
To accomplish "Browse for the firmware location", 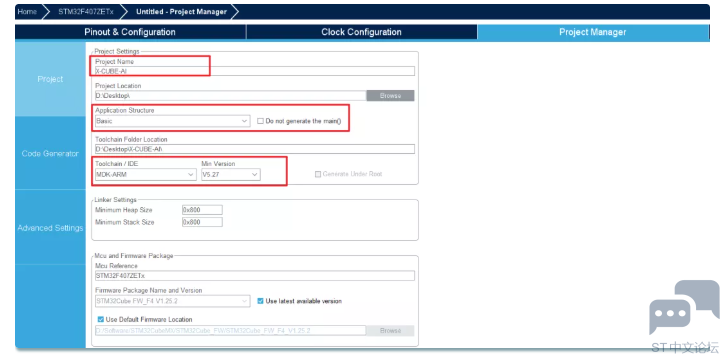I will pyautogui.click(x=390, y=331).
